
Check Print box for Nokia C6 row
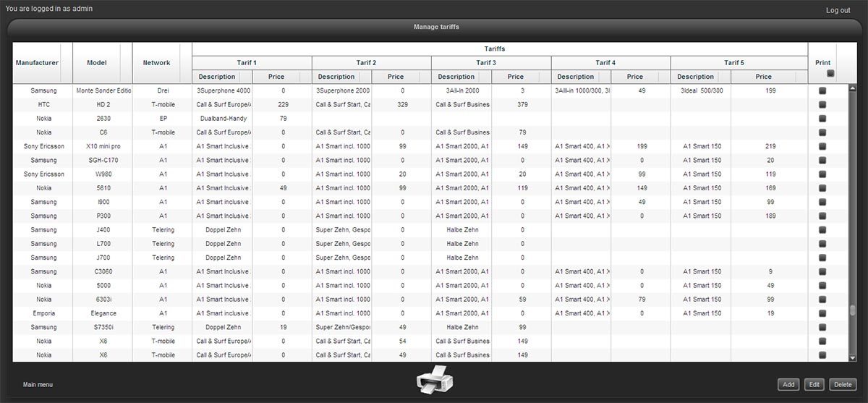pyautogui.click(x=822, y=132)
